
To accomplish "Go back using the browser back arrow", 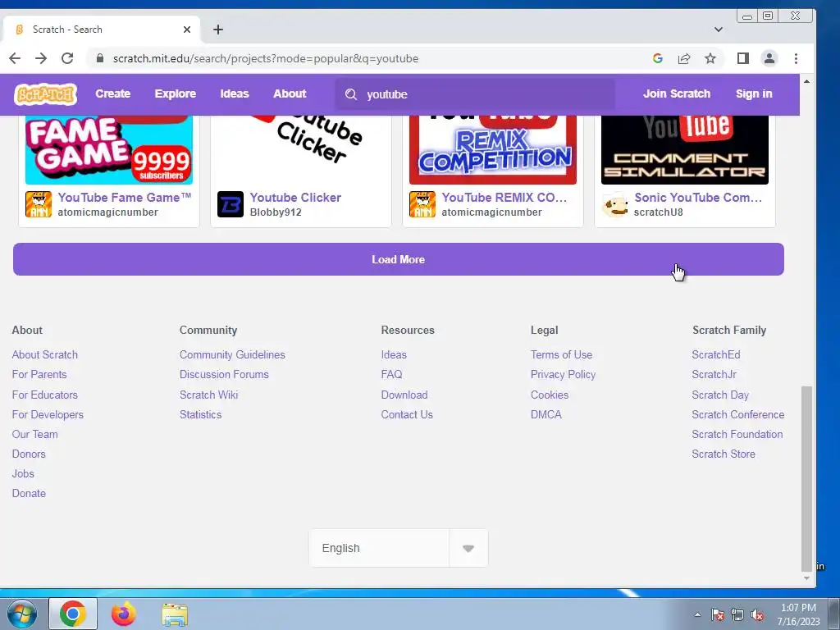I will click(x=15, y=58).
